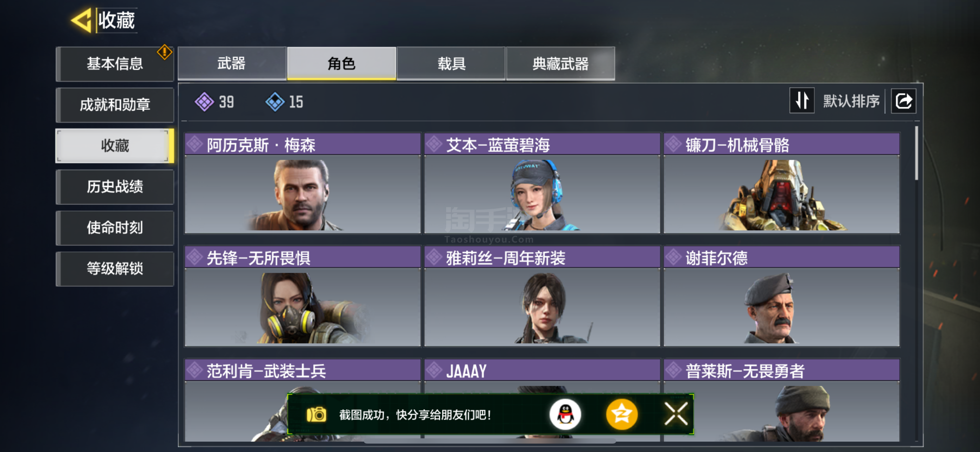The width and height of the screenshot is (980, 452).
Task: Share screenshot via QQ penguin icon
Action: point(565,414)
